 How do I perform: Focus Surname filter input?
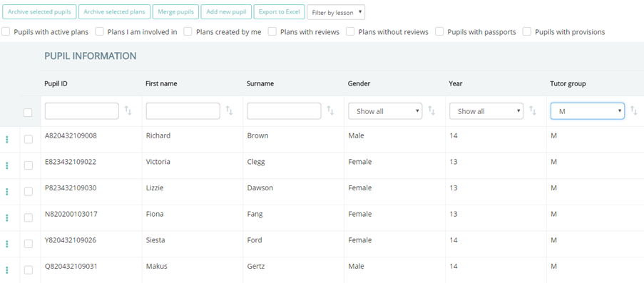(285, 111)
